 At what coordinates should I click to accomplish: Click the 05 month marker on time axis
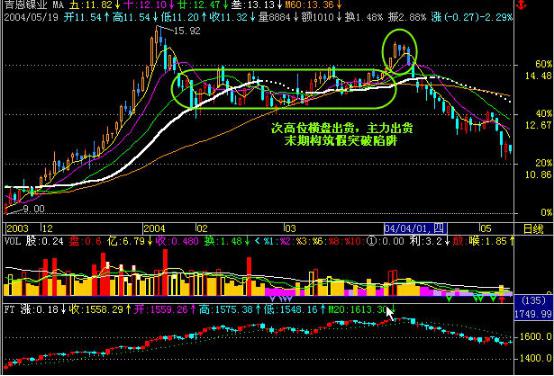[486, 228]
